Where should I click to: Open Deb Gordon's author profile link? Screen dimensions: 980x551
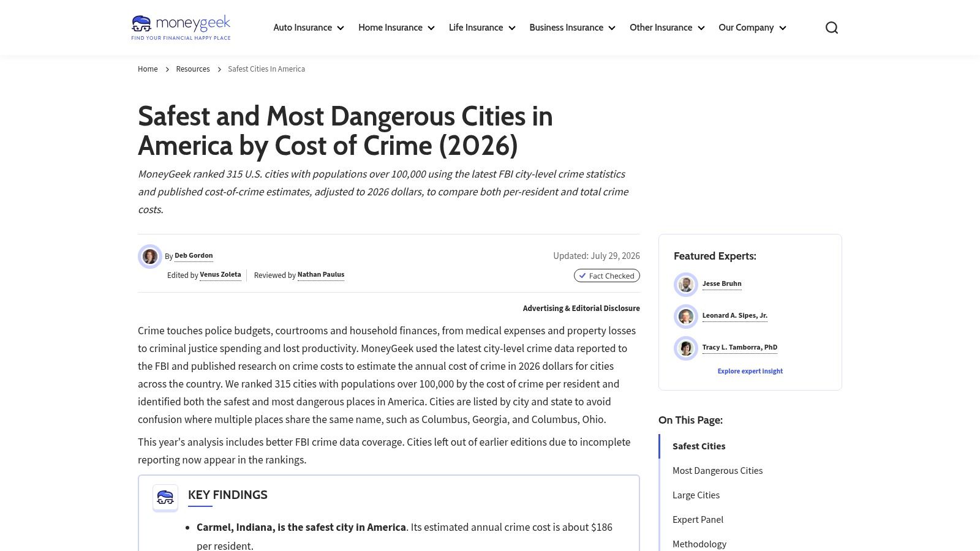tap(194, 255)
